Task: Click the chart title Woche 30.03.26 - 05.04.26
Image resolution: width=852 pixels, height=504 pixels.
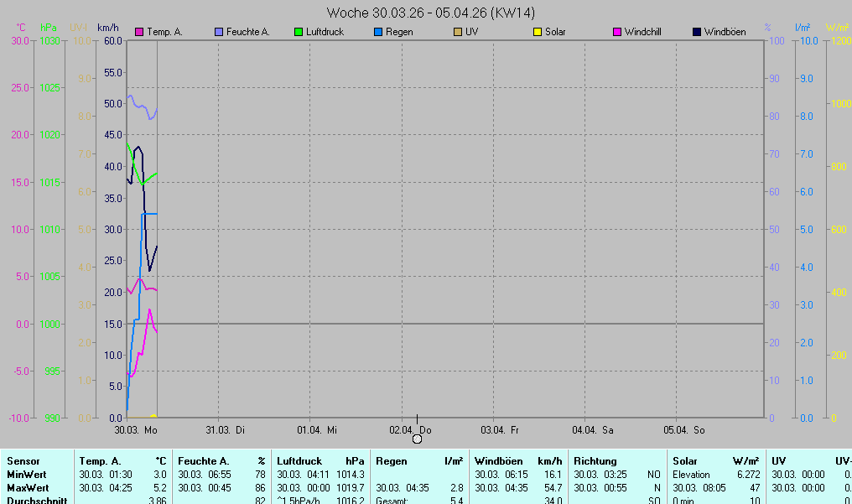Action: pyautogui.click(x=431, y=13)
